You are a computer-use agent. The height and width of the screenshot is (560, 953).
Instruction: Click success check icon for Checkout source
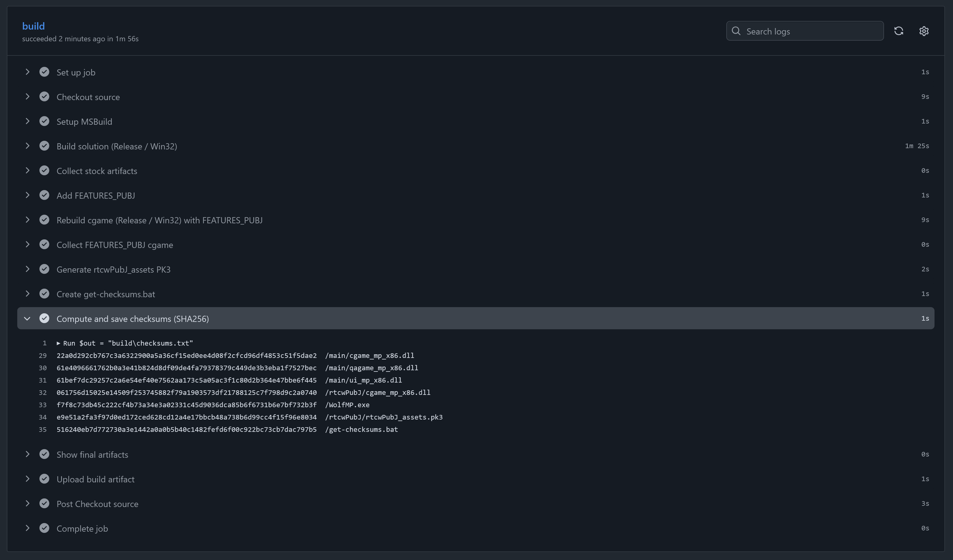coord(44,96)
